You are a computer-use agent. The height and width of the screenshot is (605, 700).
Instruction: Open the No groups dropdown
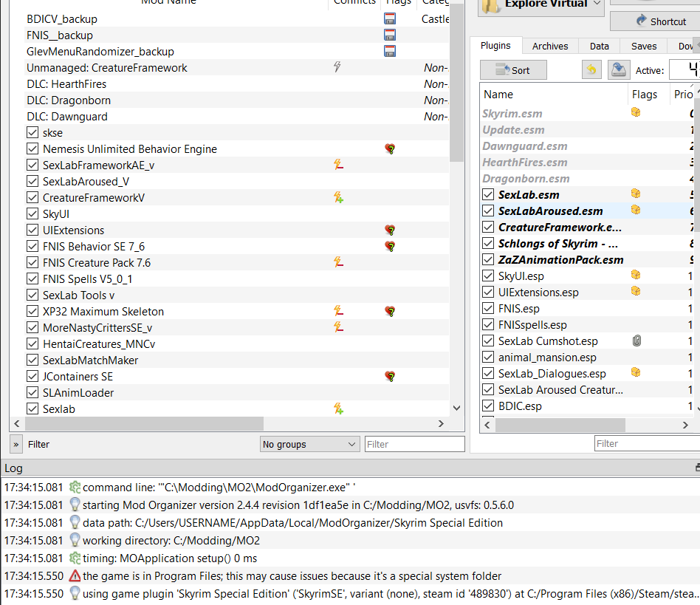coord(310,444)
